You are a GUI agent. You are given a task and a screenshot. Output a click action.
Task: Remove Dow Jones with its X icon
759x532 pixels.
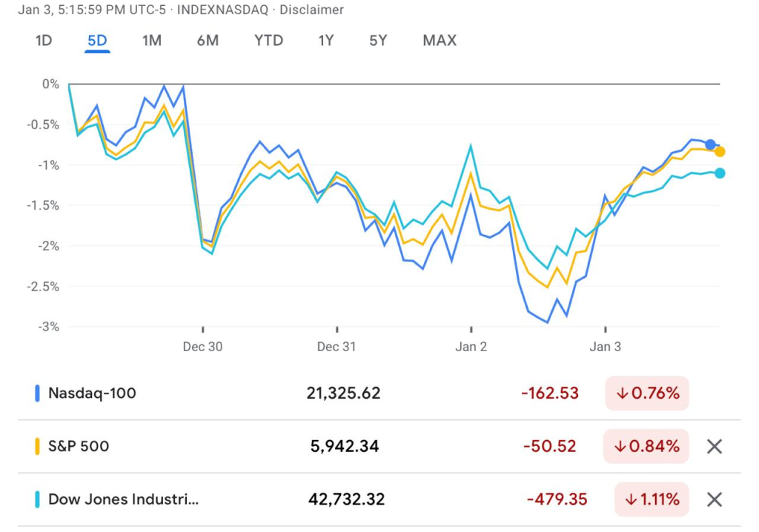pyautogui.click(x=714, y=499)
